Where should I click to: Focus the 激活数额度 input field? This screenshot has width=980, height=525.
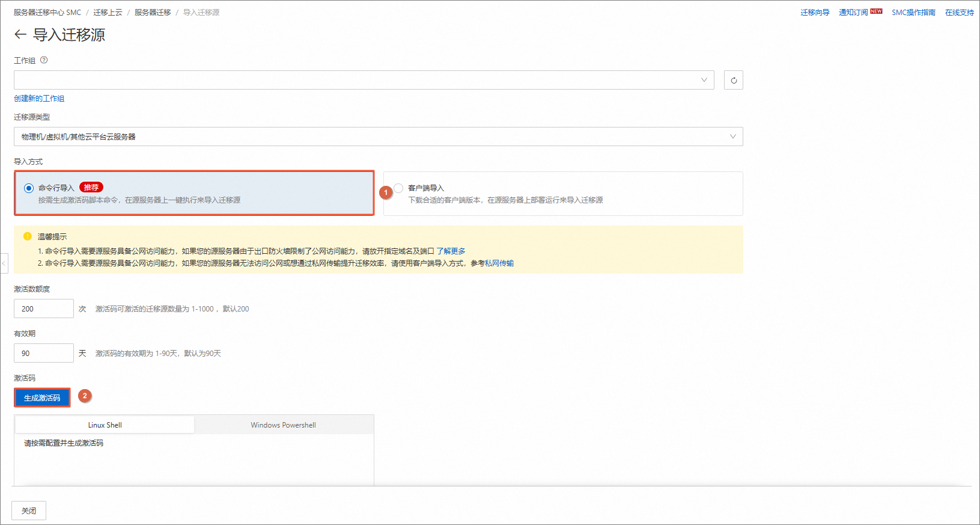pyautogui.click(x=44, y=309)
